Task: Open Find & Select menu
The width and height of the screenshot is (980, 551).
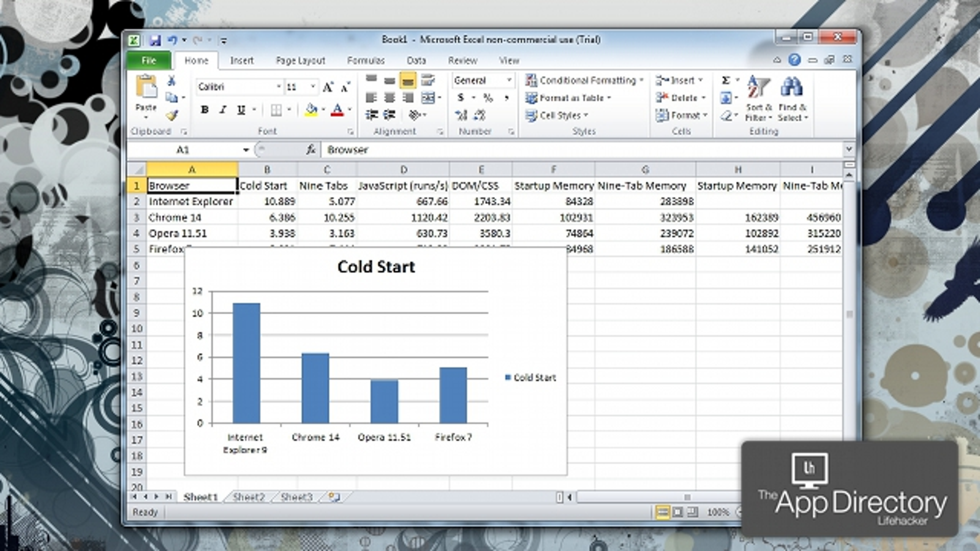Action: tap(793, 99)
